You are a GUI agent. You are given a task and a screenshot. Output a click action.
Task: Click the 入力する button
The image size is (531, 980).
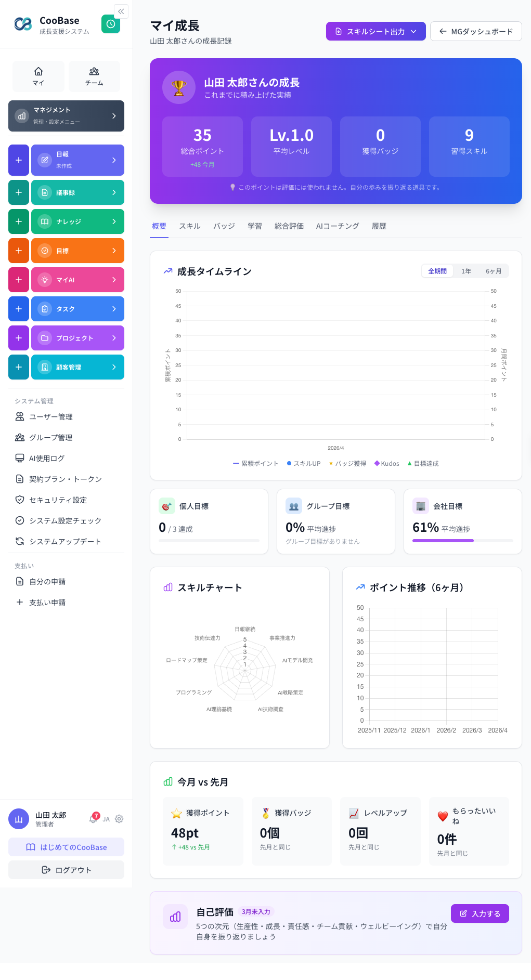coord(480,913)
